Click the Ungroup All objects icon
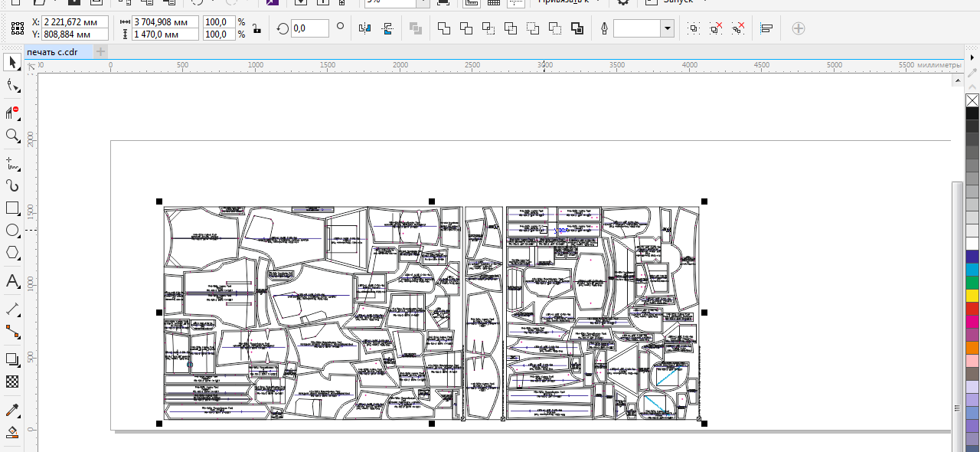Viewport: 980px width, 452px height. click(738, 29)
